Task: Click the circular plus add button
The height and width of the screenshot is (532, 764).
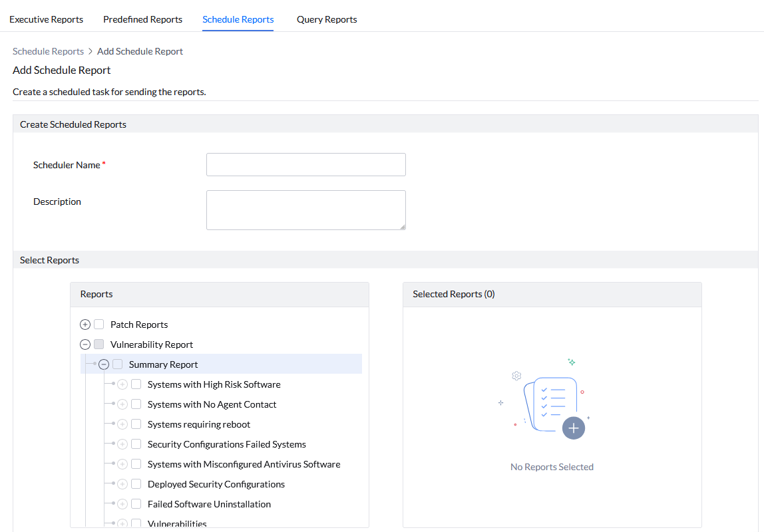Action: (x=574, y=428)
